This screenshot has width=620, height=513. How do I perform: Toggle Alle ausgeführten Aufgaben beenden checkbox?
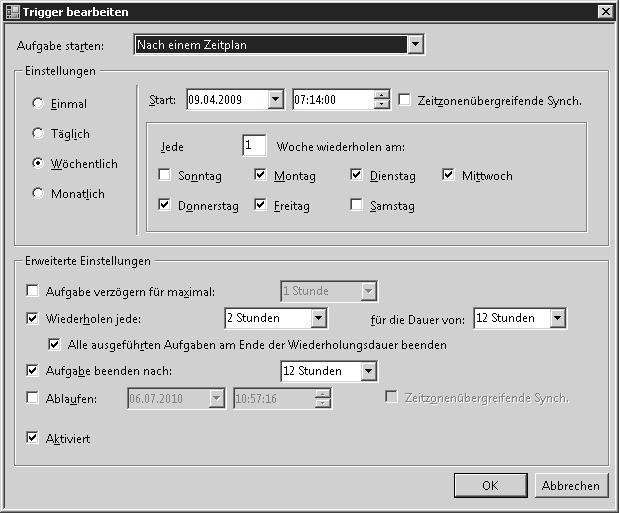pos(54,344)
